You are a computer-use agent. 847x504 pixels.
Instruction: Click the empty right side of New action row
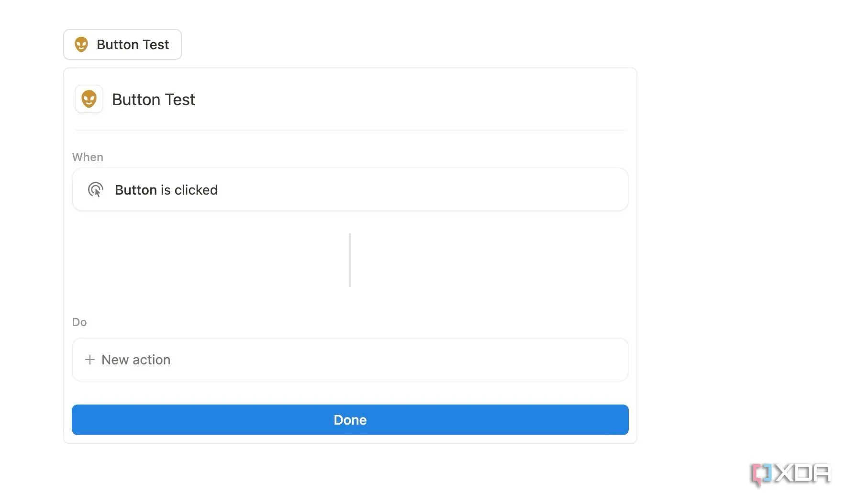479,360
